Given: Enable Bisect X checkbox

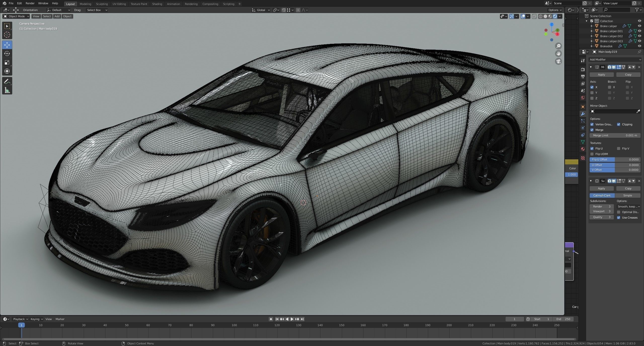Looking at the screenshot, I should pyautogui.click(x=609, y=87).
